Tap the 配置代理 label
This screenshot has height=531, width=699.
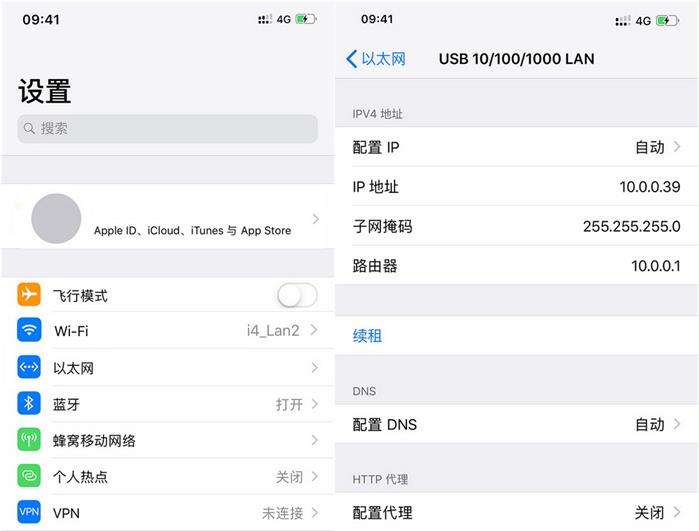coord(382,512)
